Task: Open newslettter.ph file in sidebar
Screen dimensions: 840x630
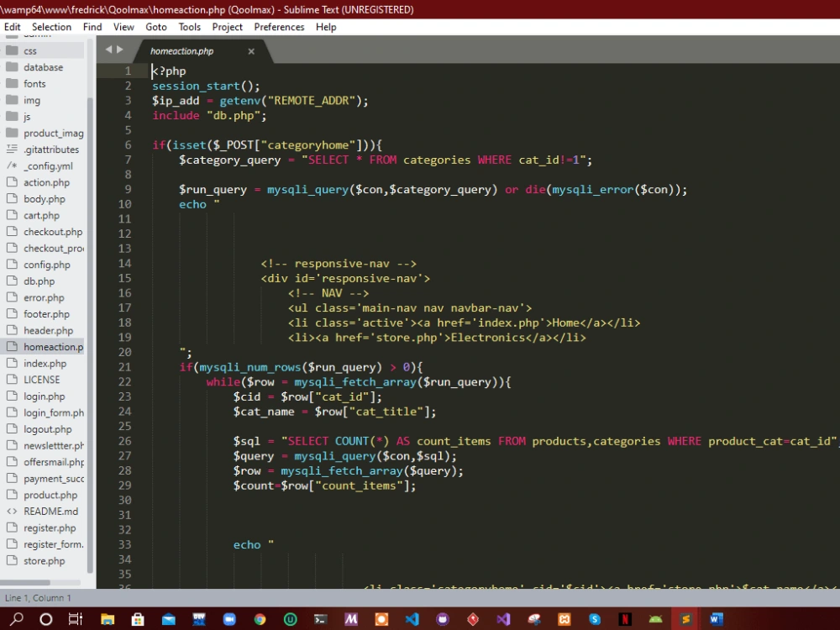Action: click(54, 446)
